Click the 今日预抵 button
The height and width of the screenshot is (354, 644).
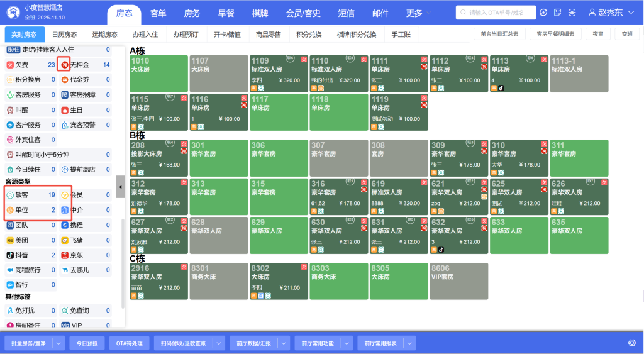[87, 343]
